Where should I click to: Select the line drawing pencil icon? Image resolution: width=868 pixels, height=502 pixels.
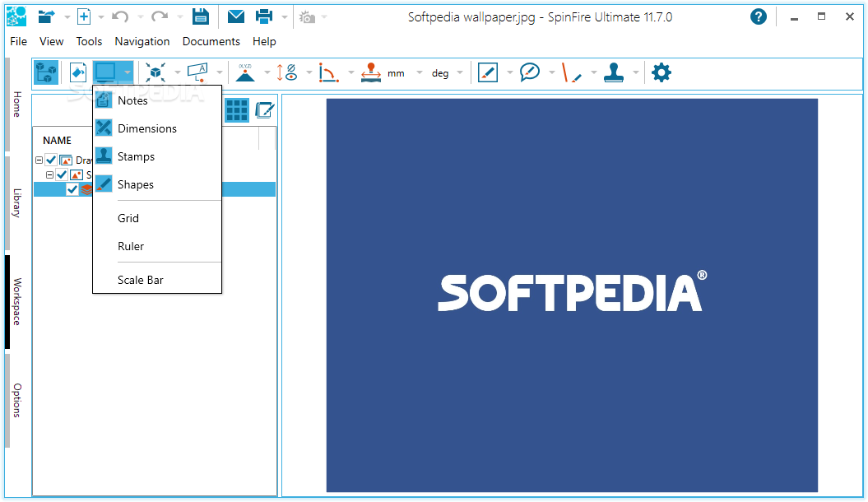(571, 72)
